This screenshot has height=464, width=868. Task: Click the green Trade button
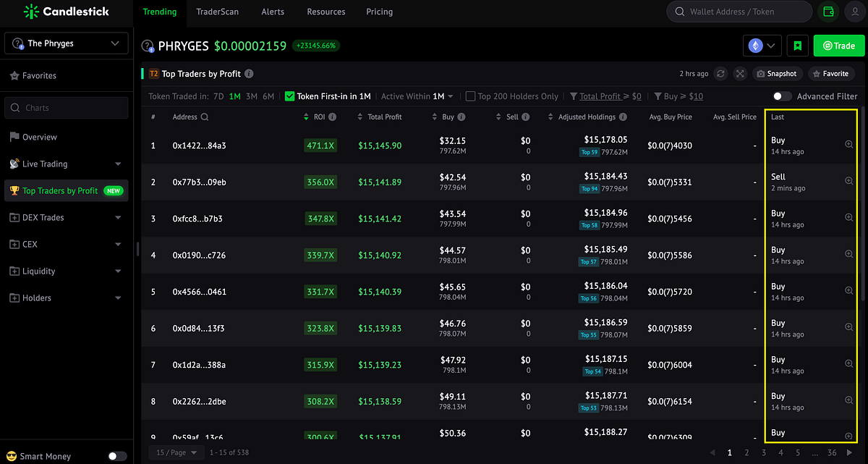(839, 46)
